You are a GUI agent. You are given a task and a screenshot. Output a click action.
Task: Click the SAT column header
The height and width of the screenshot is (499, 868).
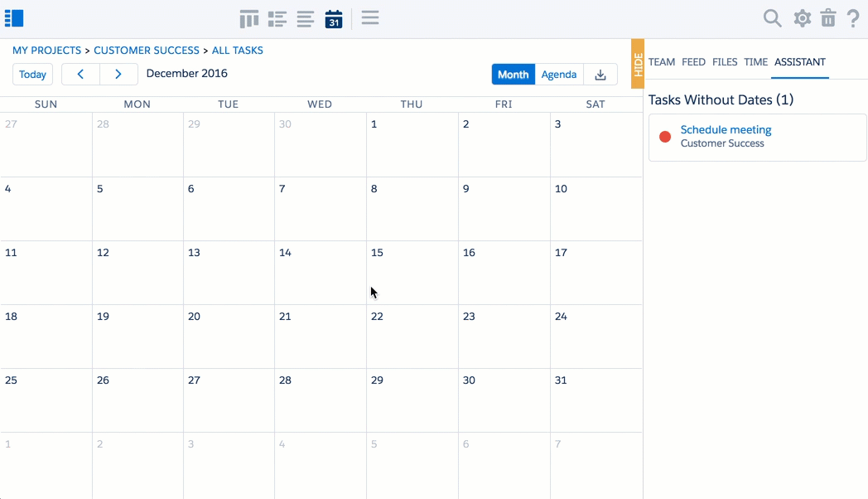click(x=595, y=104)
